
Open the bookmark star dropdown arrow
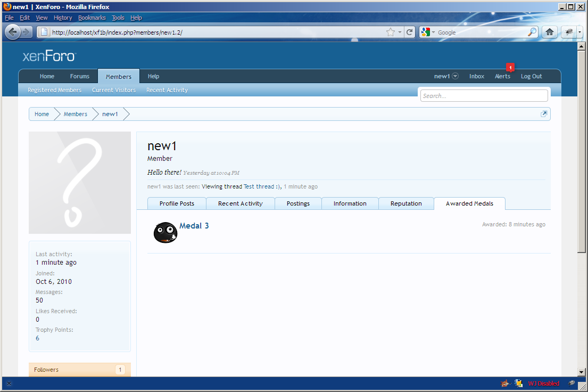tap(400, 32)
